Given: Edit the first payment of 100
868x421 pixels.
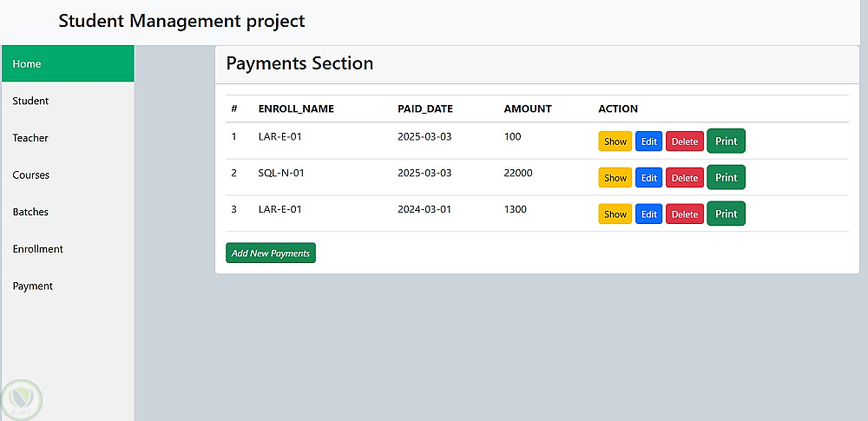Looking at the screenshot, I should pyautogui.click(x=648, y=141).
